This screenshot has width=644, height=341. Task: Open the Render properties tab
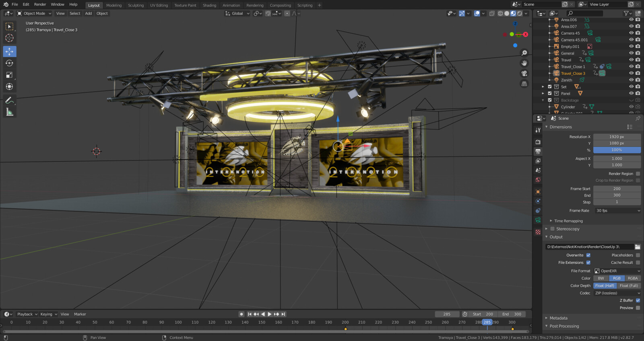click(538, 142)
